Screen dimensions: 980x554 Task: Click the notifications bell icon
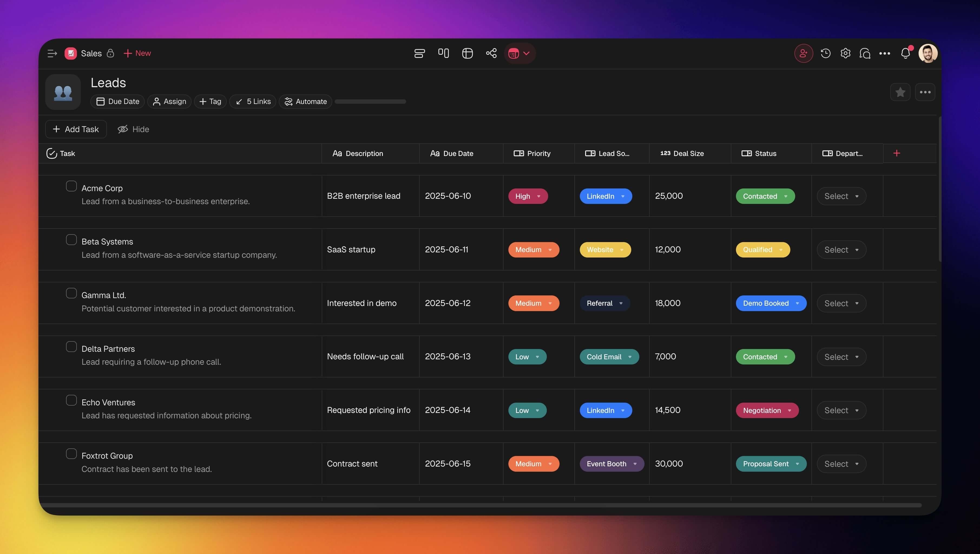tap(905, 53)
